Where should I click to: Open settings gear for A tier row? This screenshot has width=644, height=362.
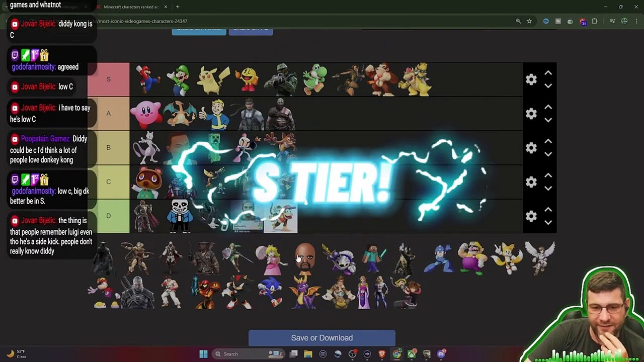coord(531,114)
